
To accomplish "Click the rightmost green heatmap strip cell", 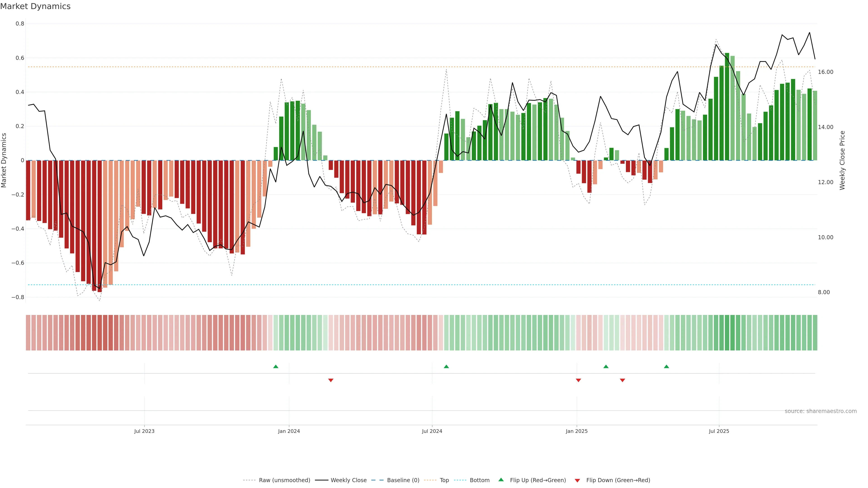I will (x=815, y=332).
